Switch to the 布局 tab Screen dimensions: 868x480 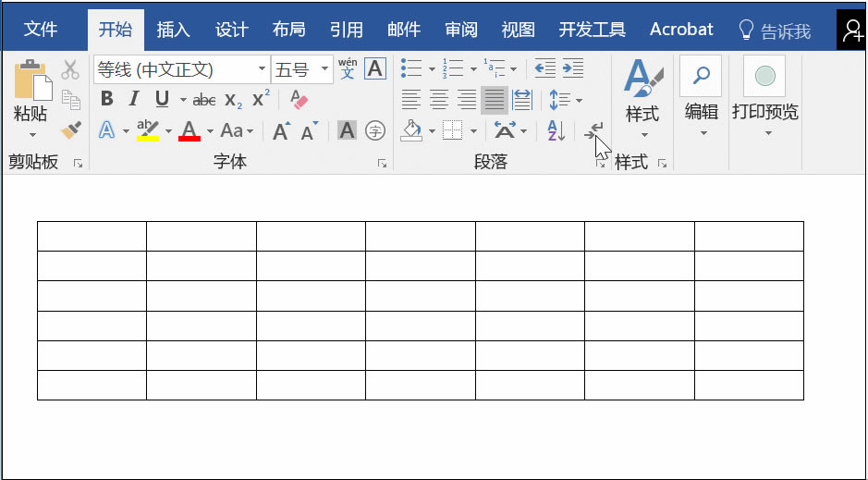click(x=289, y=30)
